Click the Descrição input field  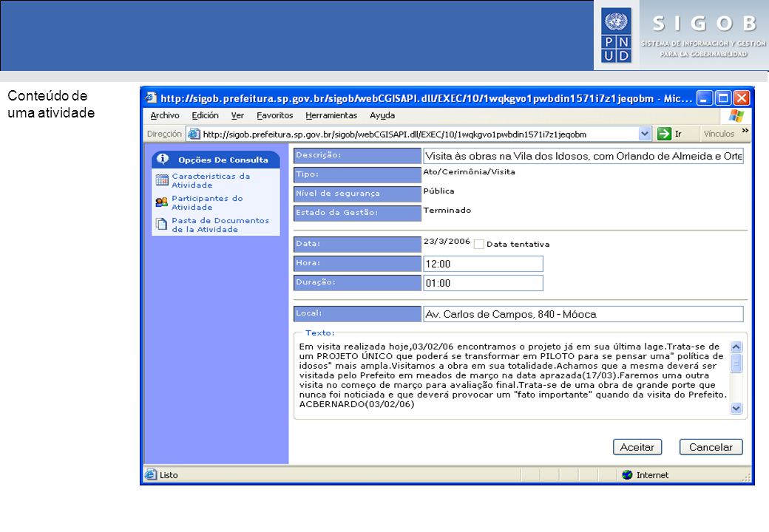(583, 156)
